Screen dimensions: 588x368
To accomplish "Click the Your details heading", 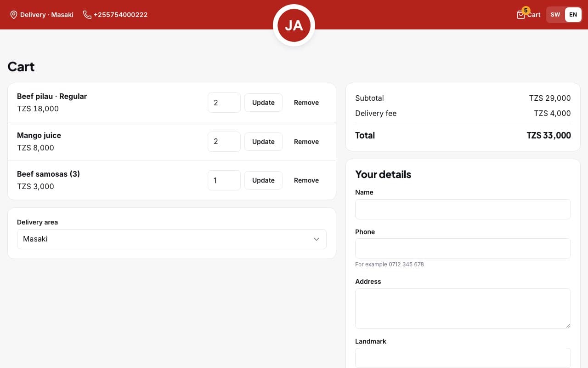I will 383,174.
